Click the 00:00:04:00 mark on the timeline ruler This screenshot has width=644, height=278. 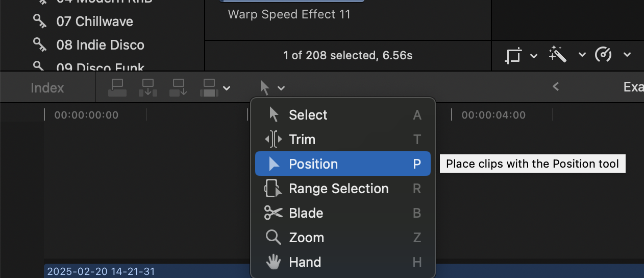tap(493, 115)
